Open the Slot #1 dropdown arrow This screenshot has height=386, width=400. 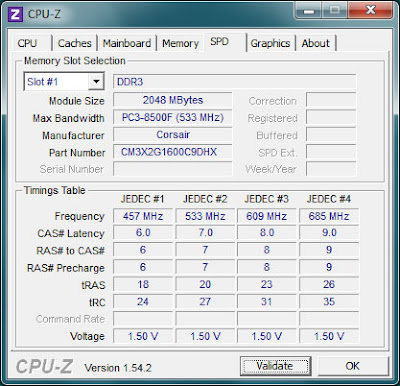coord(96,82)
